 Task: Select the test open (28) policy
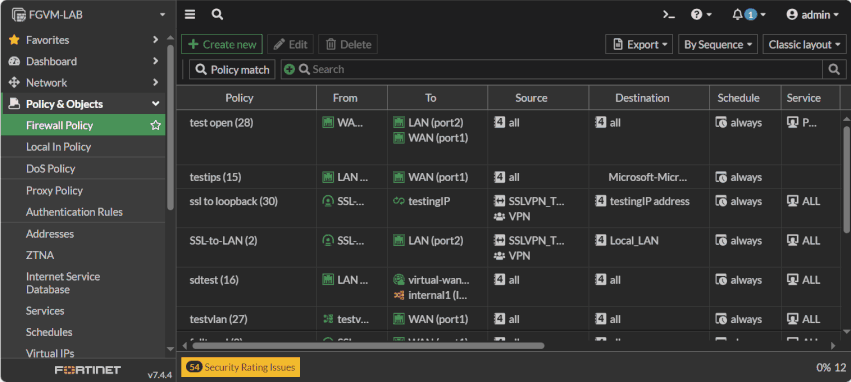(x=221, y=123)
